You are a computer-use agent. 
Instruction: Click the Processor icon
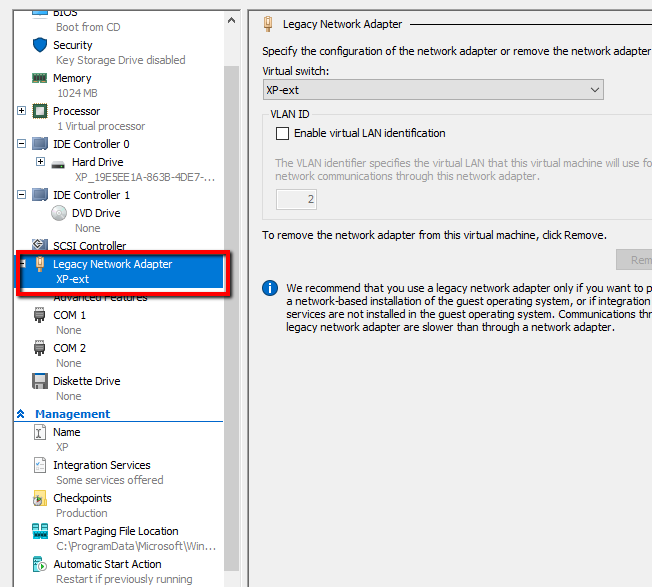(40, 111)
